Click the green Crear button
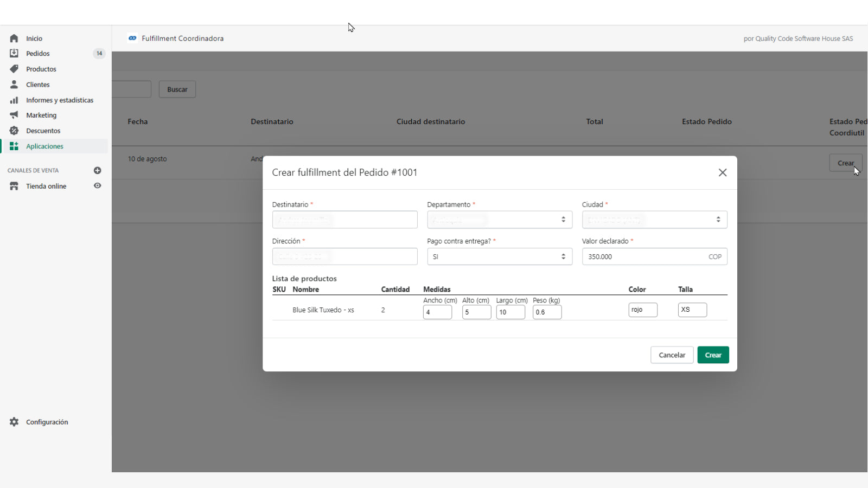 713,355
